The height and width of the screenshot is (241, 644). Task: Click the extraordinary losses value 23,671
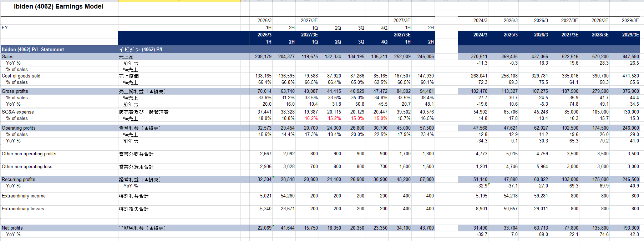[x=288, y=209]
